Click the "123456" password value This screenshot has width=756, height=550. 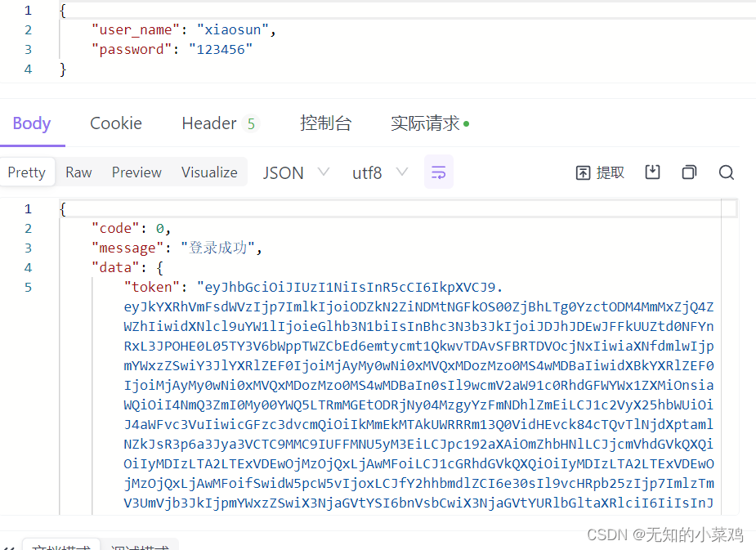[221, 50]
